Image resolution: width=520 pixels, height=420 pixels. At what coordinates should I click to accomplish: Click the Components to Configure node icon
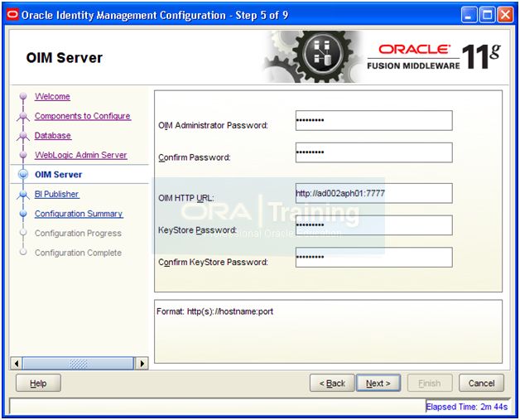[23, 116]
